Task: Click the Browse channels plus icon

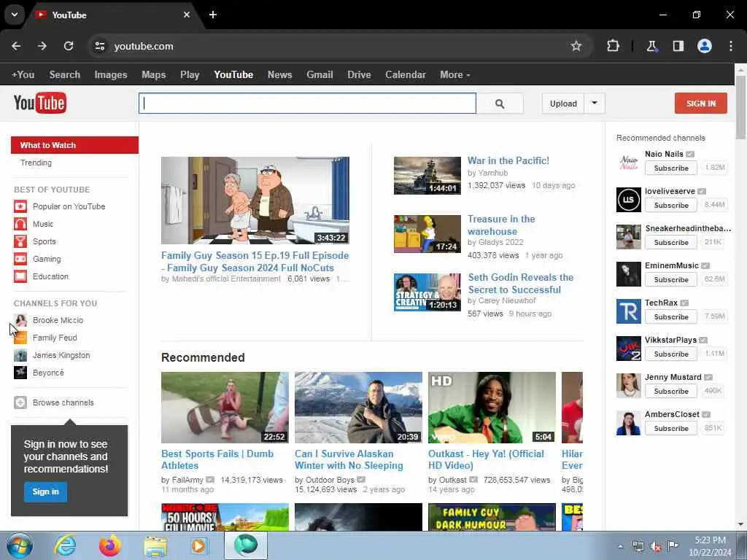Action: tap(20, 402)
